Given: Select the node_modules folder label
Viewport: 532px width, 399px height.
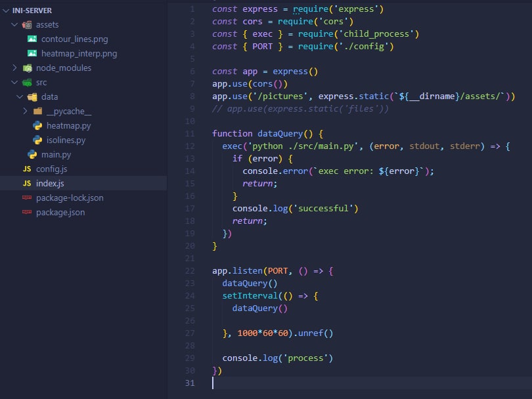Looking at the screenshot, I should pos(64,68).
